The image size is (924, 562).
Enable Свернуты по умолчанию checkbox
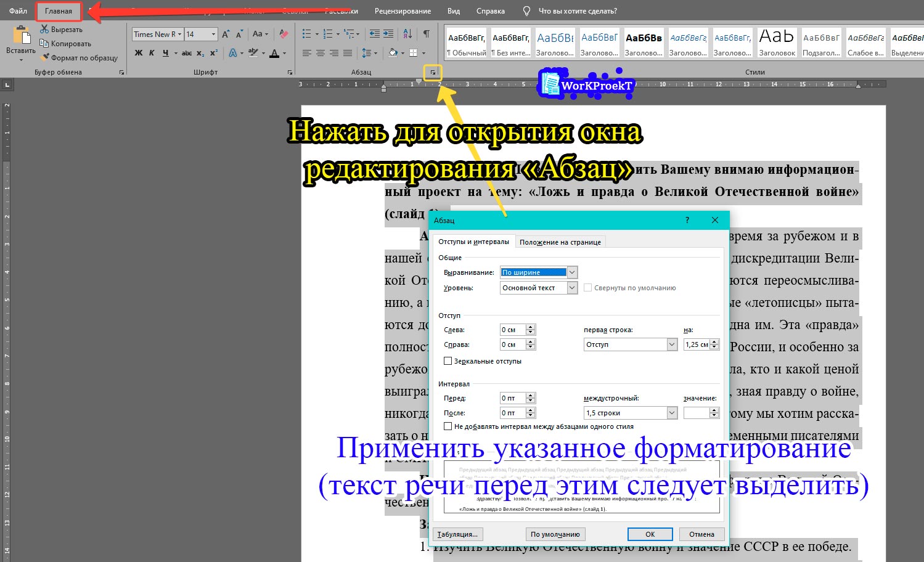coord(587,287)
